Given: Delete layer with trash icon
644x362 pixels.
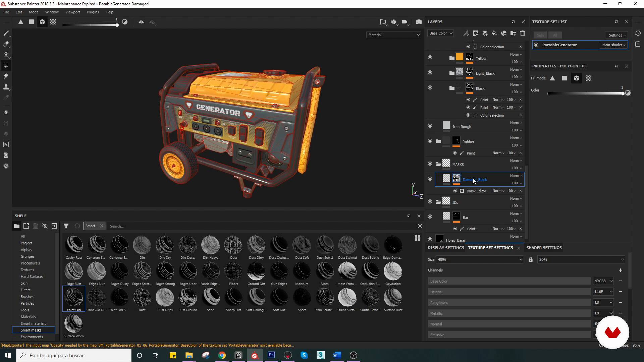Looking at the screenshot, I should (x=523, y=33).
